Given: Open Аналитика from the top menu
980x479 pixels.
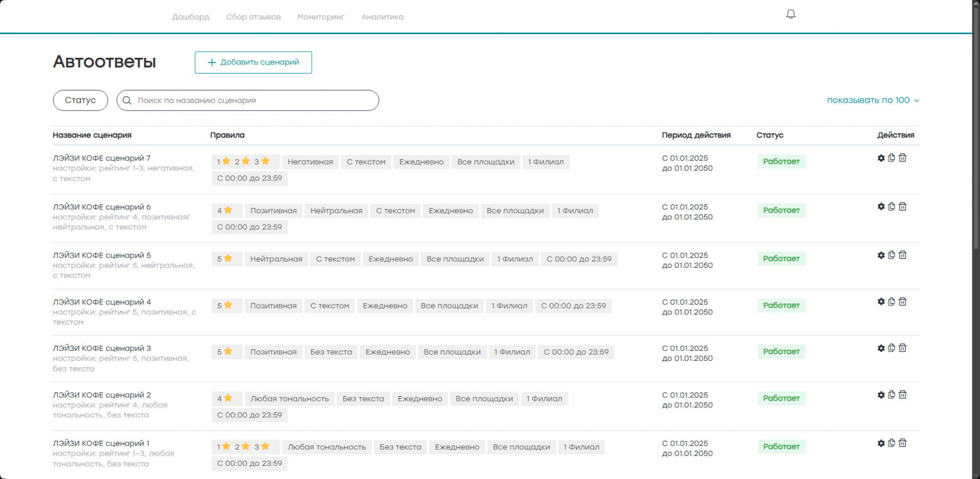Looking at the screenshot, I should 383,17.
